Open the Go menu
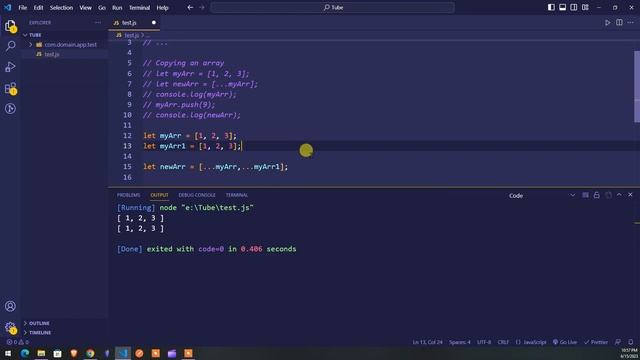 (x=102, y=7)
